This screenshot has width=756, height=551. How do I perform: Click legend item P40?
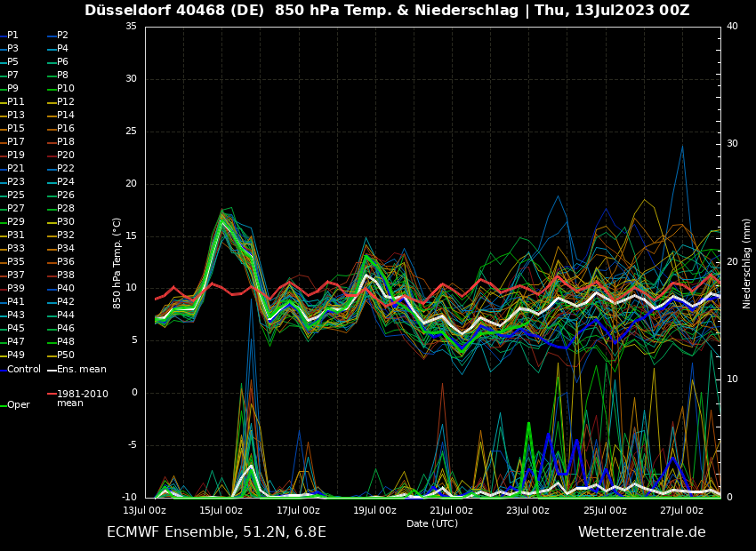click(x=66, y=289)
